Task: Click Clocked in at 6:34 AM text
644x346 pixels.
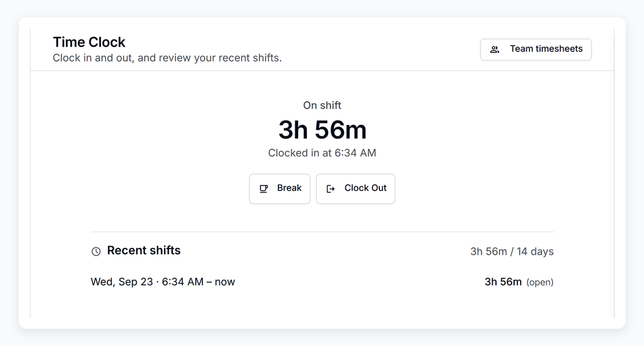Action: coord(322,153)
